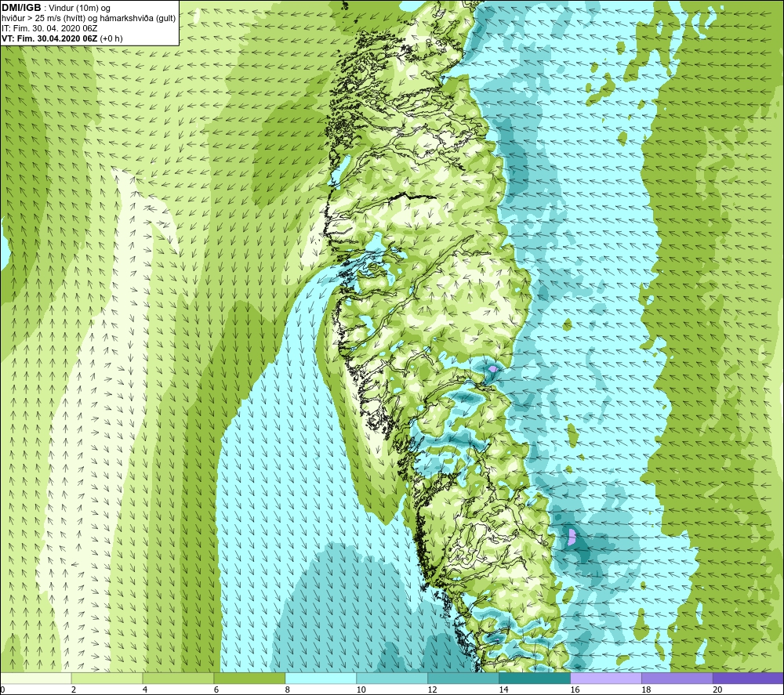Screen dimensions: 784x695
Task: Click the 'DMI/IGB' title text
Action: [21, 8]
